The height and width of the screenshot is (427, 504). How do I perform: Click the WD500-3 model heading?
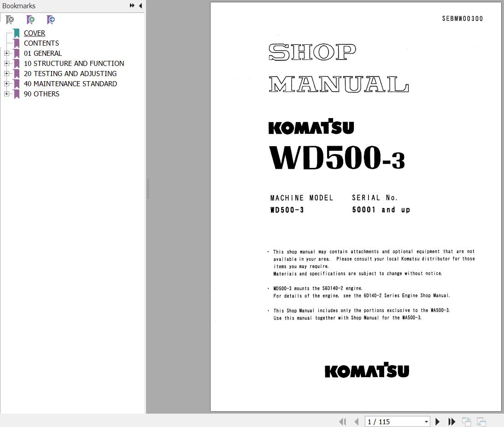pos(337,157)
